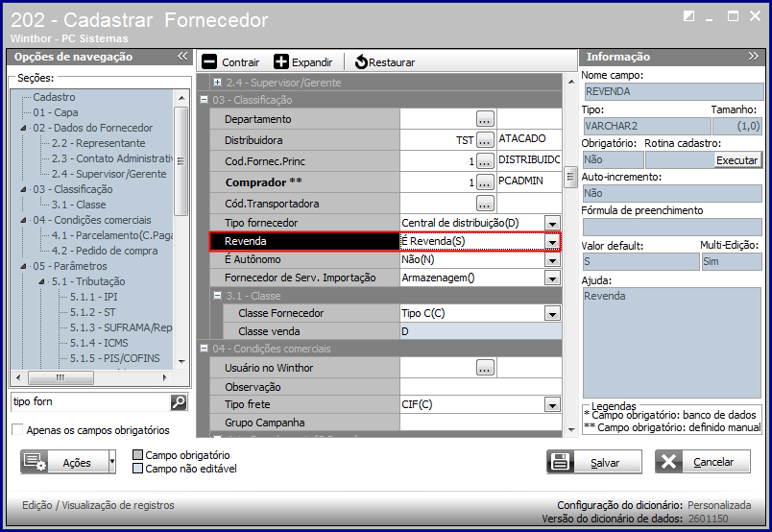Click the Executar button

pyautogui.click(x=736, y=160)
